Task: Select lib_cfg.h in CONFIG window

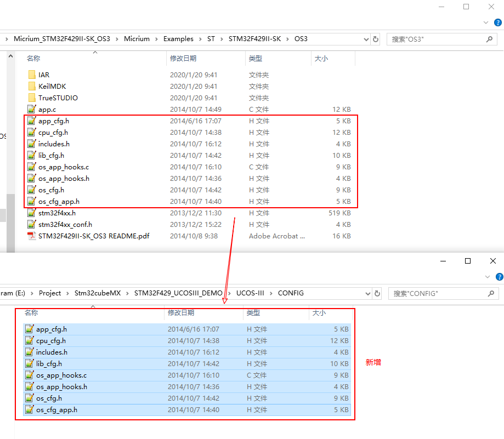Action: tap(187, 364)
